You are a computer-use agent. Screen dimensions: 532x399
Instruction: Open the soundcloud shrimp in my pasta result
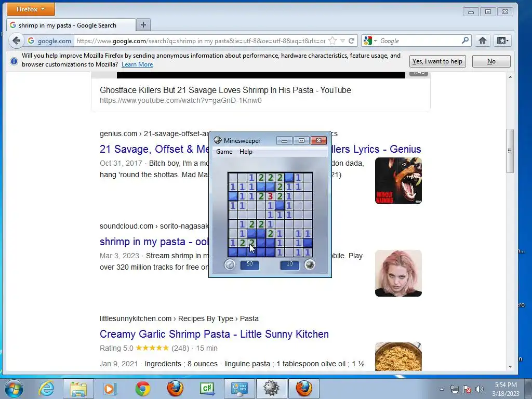click(154, 242)
